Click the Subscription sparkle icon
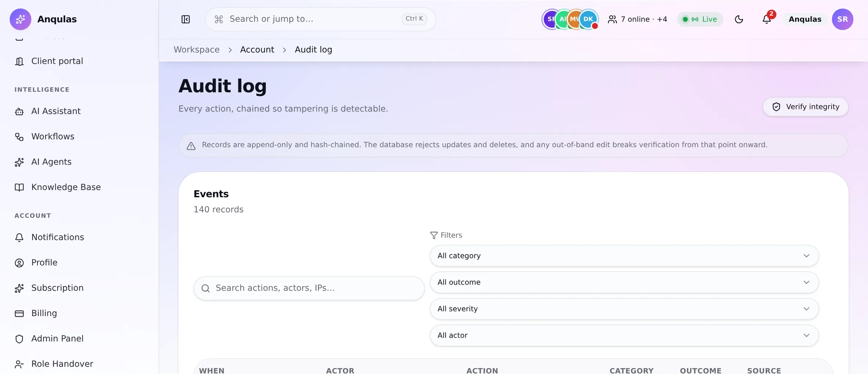Image resolution: width=868 pixels, height=374 pixels. pos(19,288)
